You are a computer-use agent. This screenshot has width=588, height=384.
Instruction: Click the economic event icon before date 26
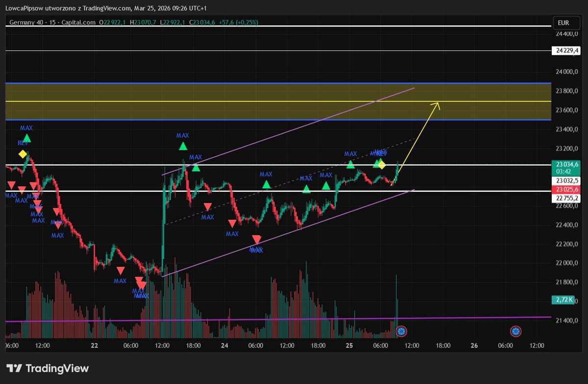click(401, 332)
